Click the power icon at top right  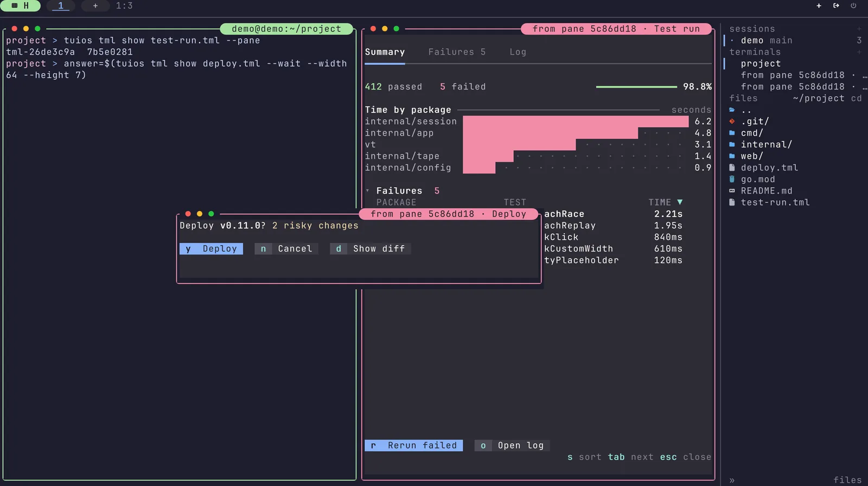[x=853, y=5]
